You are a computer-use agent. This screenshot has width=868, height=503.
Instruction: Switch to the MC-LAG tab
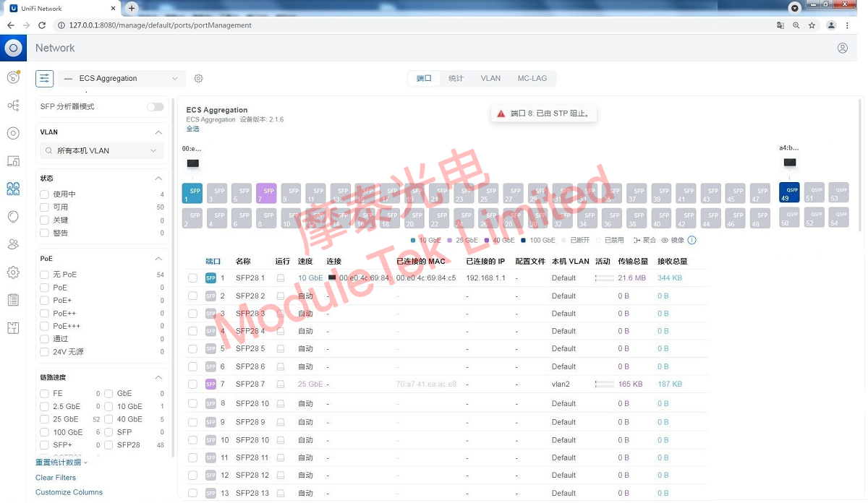coord(532,78)
